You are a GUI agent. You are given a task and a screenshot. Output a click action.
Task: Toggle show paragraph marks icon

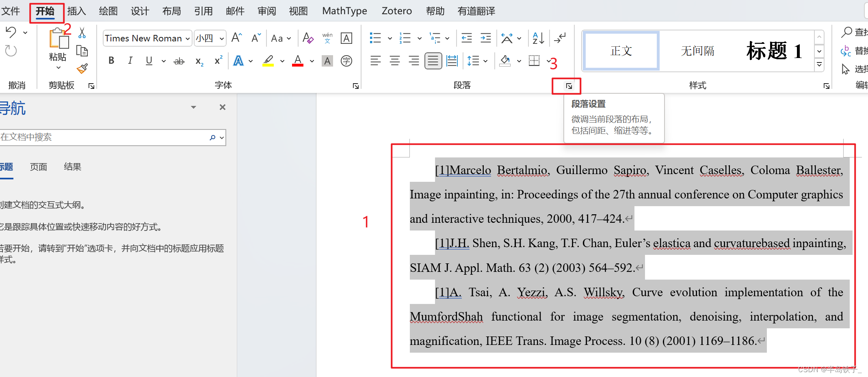click(560, 38)
